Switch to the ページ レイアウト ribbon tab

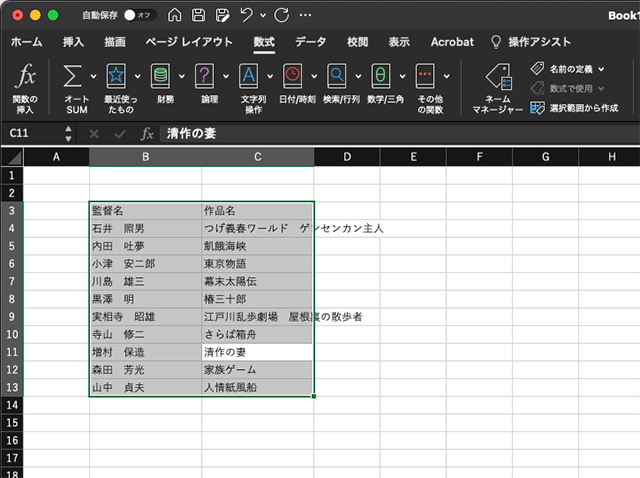[189, 42]
